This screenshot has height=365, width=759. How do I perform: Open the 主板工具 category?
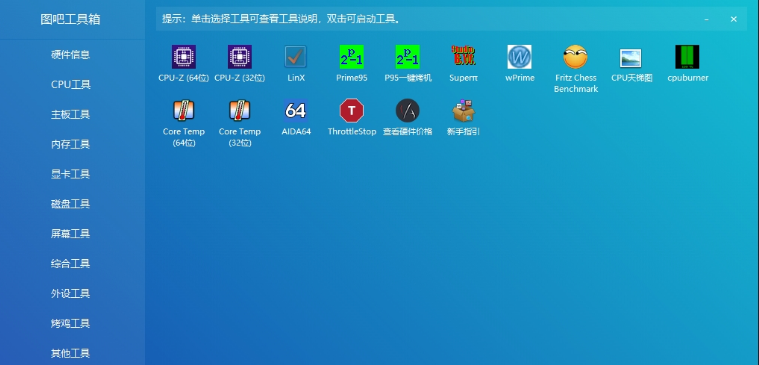(71, 115)
